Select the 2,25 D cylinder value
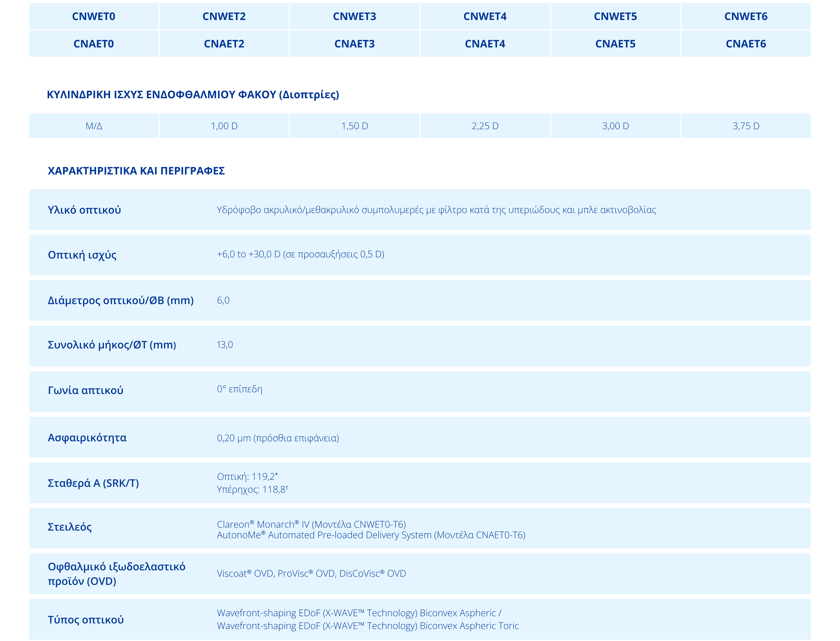840x641 pixels. tap(485, 126)
